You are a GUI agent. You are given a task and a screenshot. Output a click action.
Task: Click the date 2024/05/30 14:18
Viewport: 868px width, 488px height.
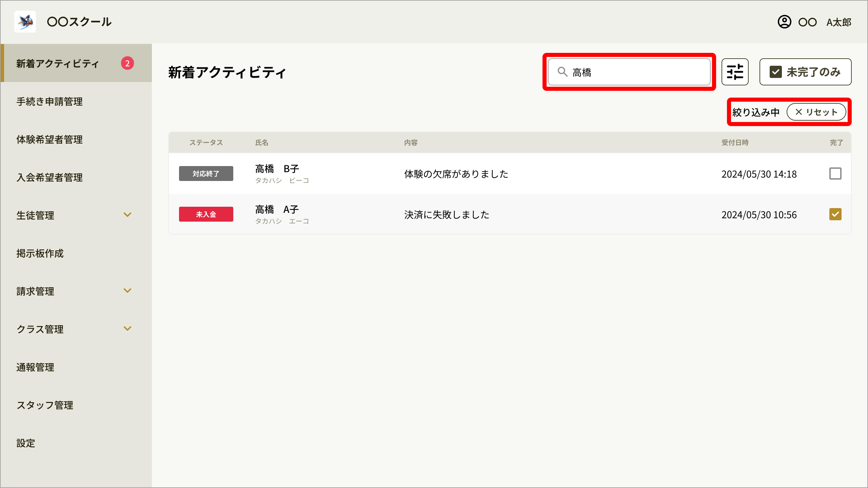pos(759,174)
